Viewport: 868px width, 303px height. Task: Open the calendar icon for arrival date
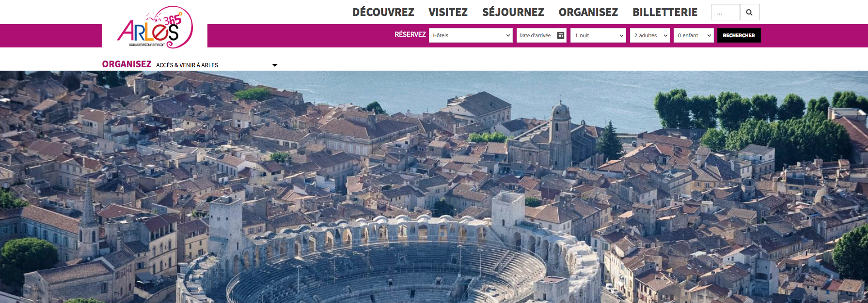coord(561,35)
